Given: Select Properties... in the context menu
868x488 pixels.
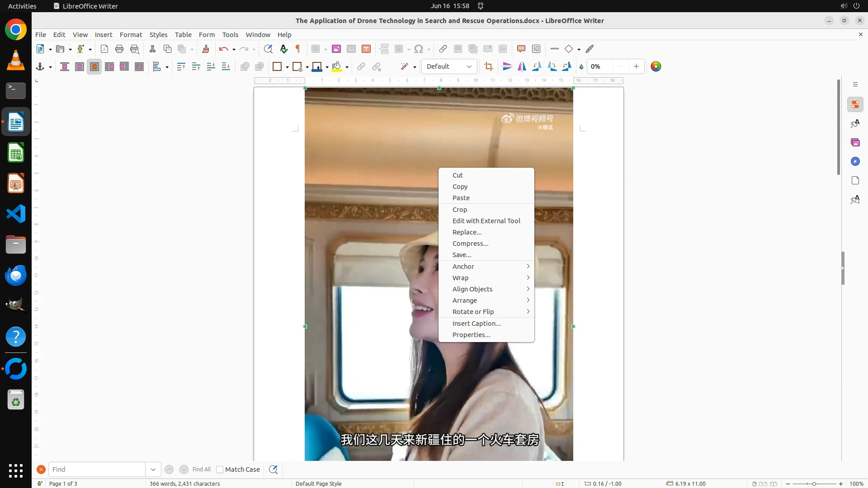Looking at the screenshot, I should (x=471, y=335).
